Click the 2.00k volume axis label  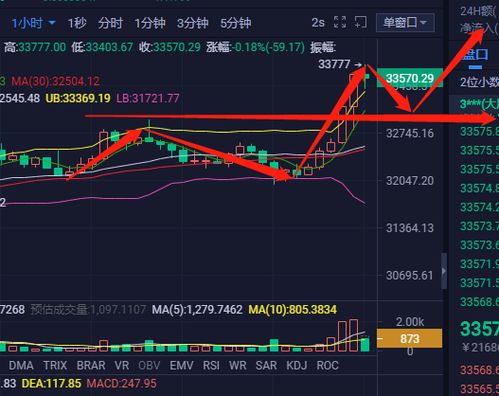click(410, 322)
